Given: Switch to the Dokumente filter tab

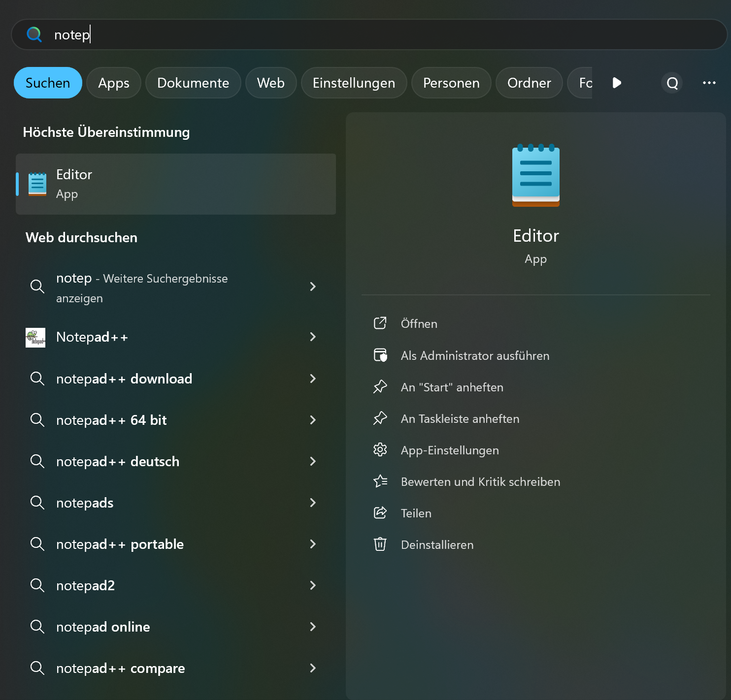Looking at the screenshot, I should [x=193, y=83].
